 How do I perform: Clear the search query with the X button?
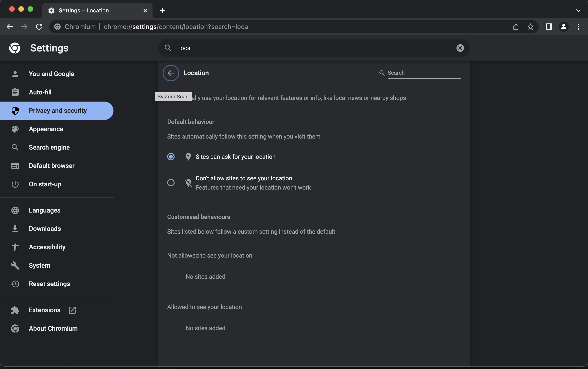tap(460, 48)
